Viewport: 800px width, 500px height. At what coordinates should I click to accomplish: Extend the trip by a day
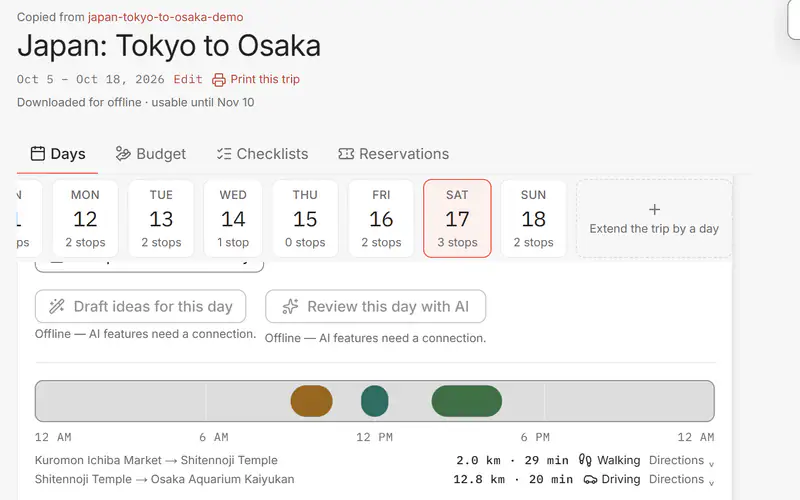[654, 218]
